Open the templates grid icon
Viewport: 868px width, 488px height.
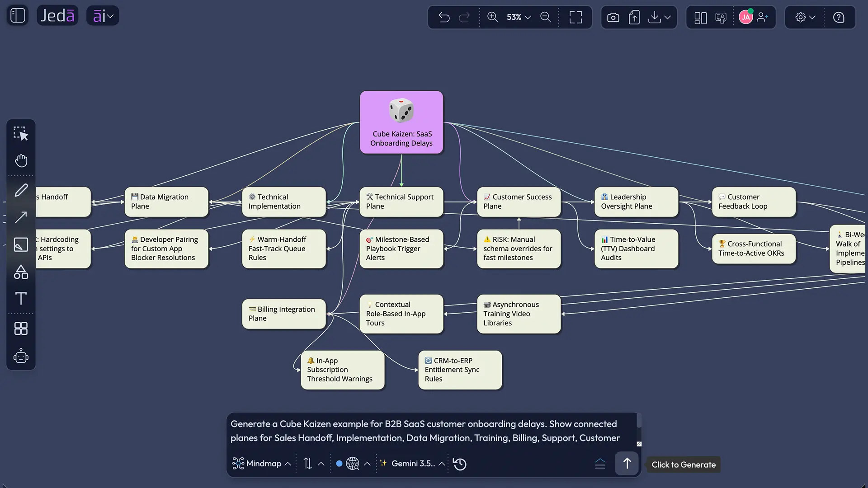coord(21,328)
